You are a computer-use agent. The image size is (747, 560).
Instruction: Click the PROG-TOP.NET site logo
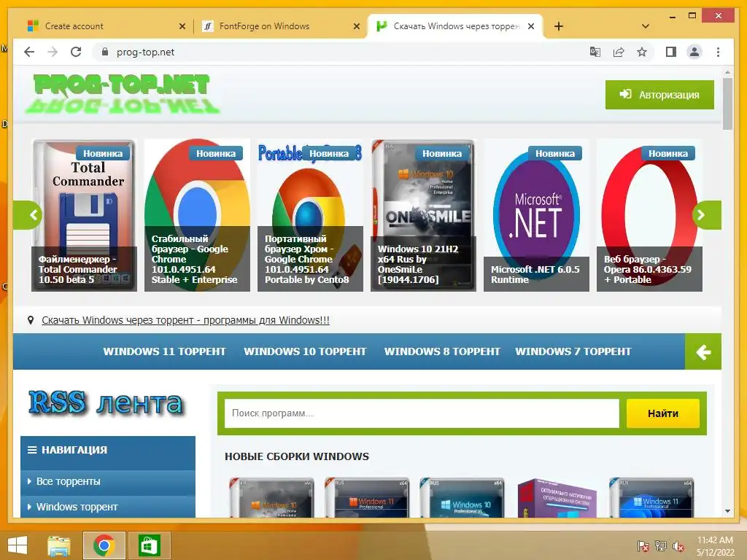point(122,93)
